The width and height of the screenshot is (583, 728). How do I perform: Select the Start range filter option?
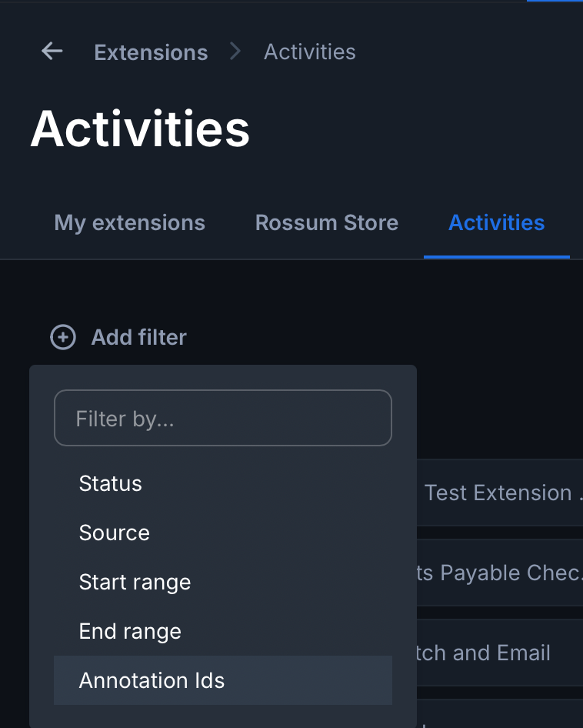coord(135,583)
